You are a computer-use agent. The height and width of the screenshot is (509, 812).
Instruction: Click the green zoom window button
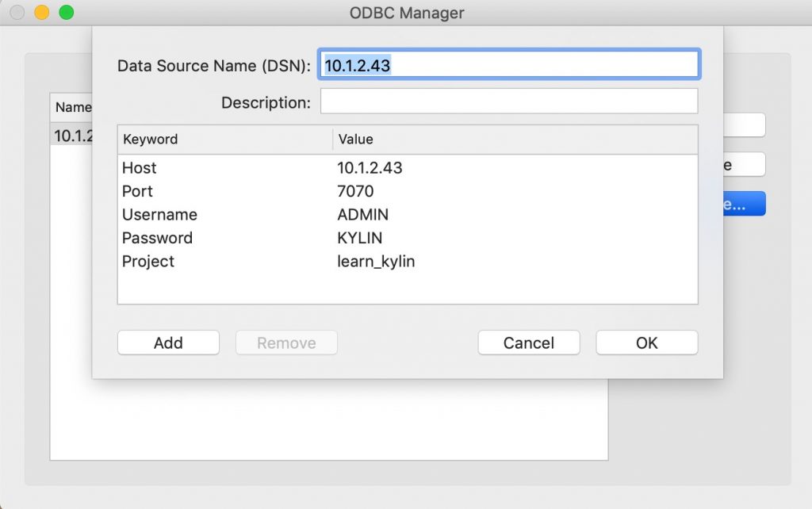(67, 13)
